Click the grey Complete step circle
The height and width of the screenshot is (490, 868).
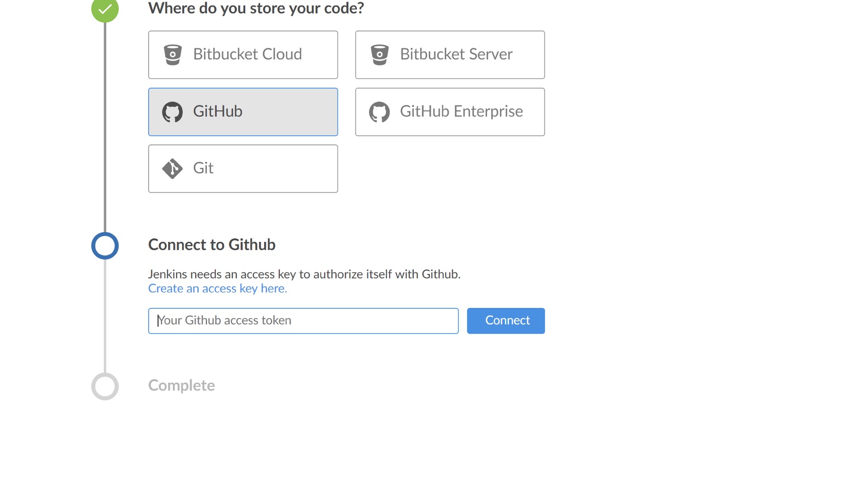[x=105, y=386]
